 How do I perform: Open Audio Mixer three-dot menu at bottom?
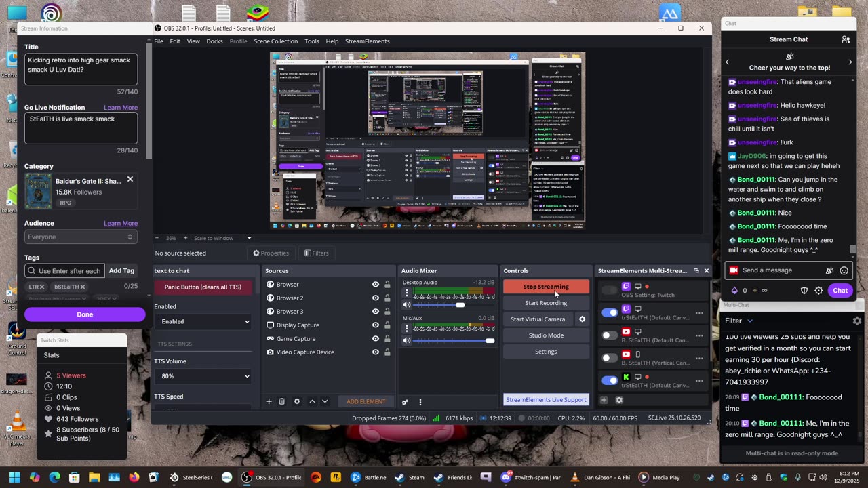pos(420,402)
